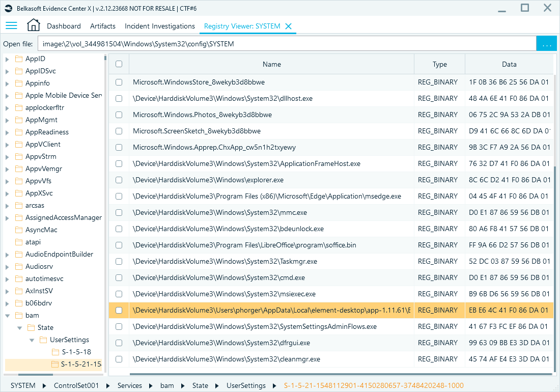The height and width of the screenshot is (392, 560).
Task: Select the AppvVfs tree item
Action: pos(38,181)
